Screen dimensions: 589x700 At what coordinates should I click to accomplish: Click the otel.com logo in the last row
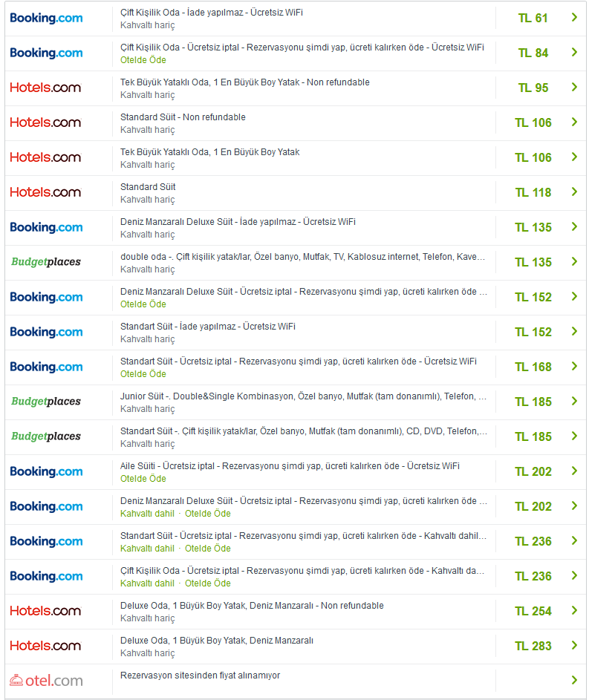tap(46, 680)
